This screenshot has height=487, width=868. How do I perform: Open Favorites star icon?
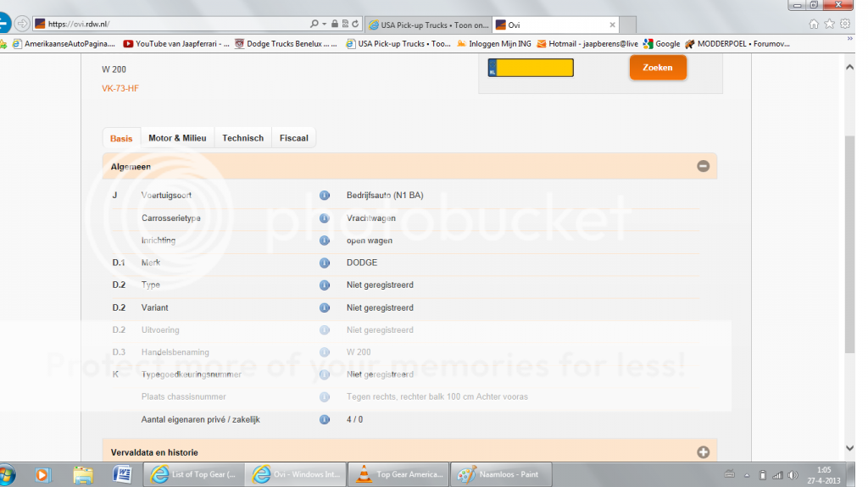(829, 24)
